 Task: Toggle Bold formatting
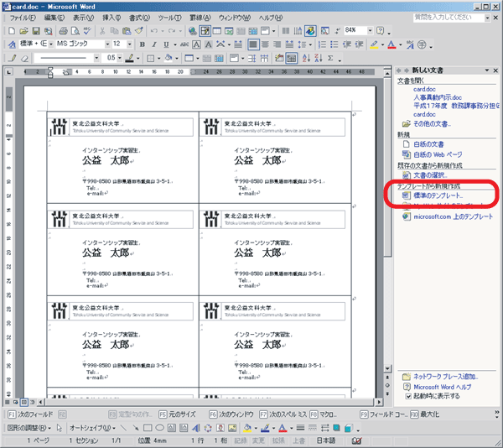[x=143, y=44]
